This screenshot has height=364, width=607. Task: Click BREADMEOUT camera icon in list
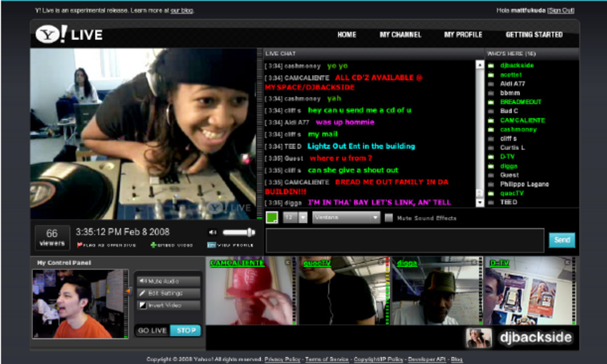coord(491,102)
